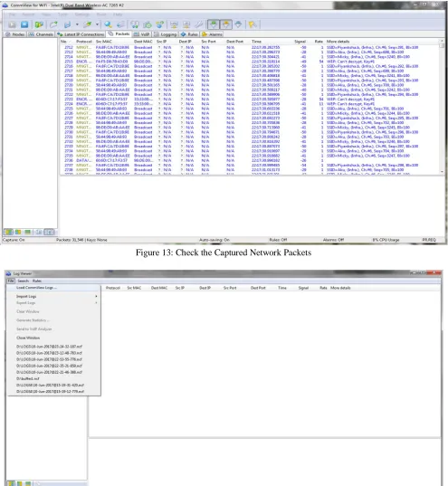Screen dimensions: 448x486
Task: Click Dest Port column header in Log Viewer
Action: [258, 288]
